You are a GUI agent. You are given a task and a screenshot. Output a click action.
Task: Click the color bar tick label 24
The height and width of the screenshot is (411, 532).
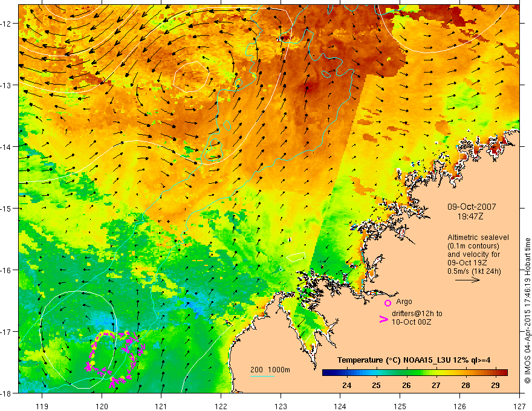coord(347,385)
